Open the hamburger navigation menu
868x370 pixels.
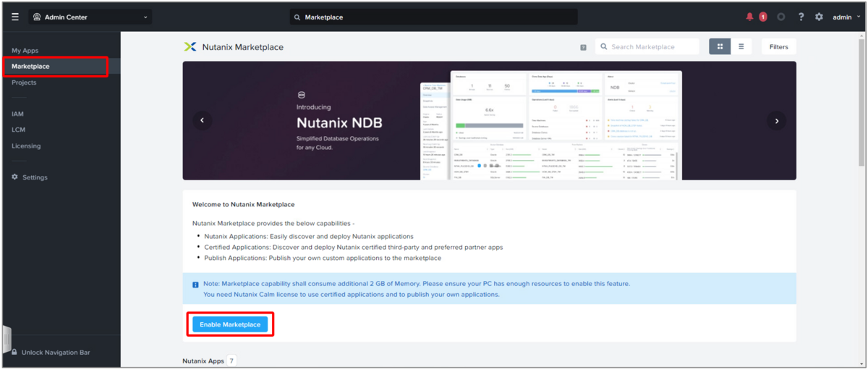point(15,17)
